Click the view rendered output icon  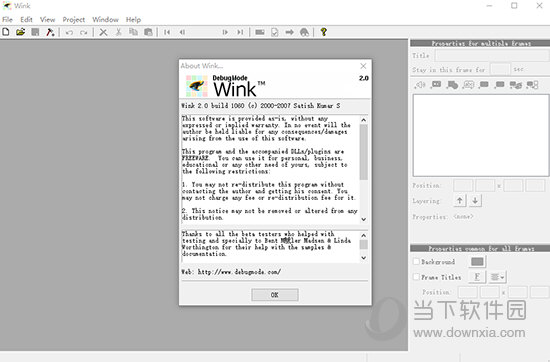pyautogui.click(x=304, y=32)
